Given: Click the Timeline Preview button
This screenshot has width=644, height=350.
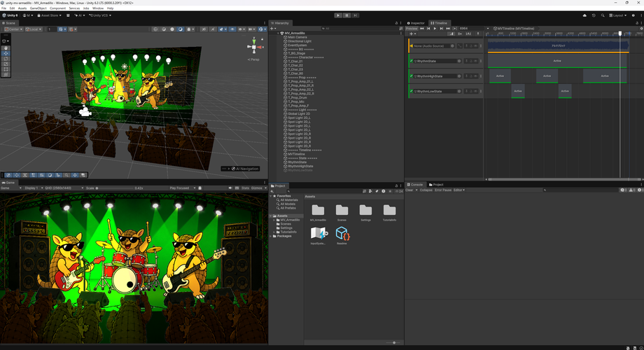Looking at the screenshot, I should (x=411, y=28).
